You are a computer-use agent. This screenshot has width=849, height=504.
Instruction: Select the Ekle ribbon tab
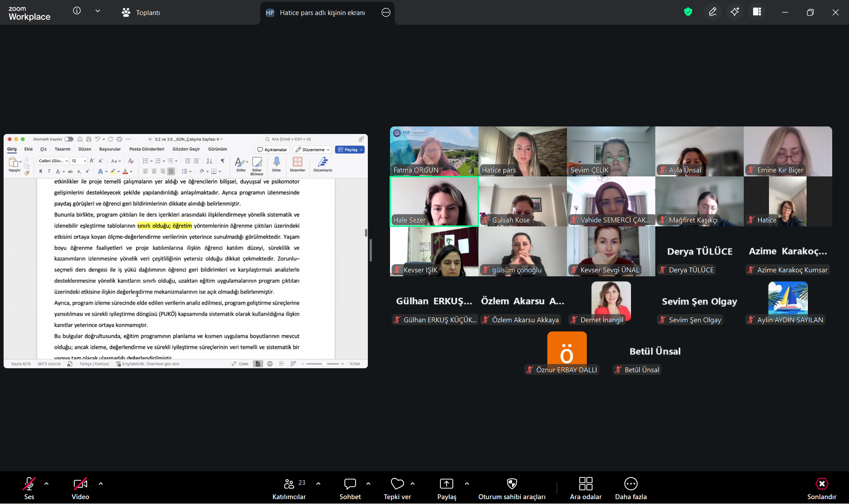point(29,149)
